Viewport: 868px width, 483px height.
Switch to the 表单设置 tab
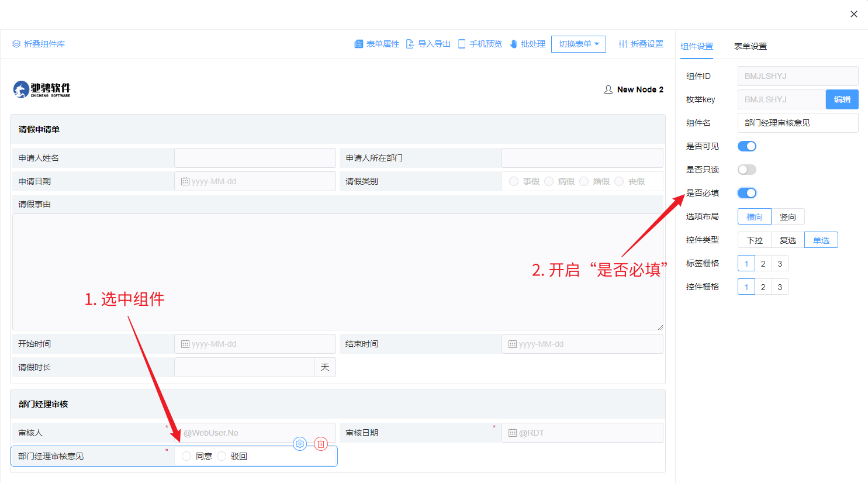click(750, 46)
